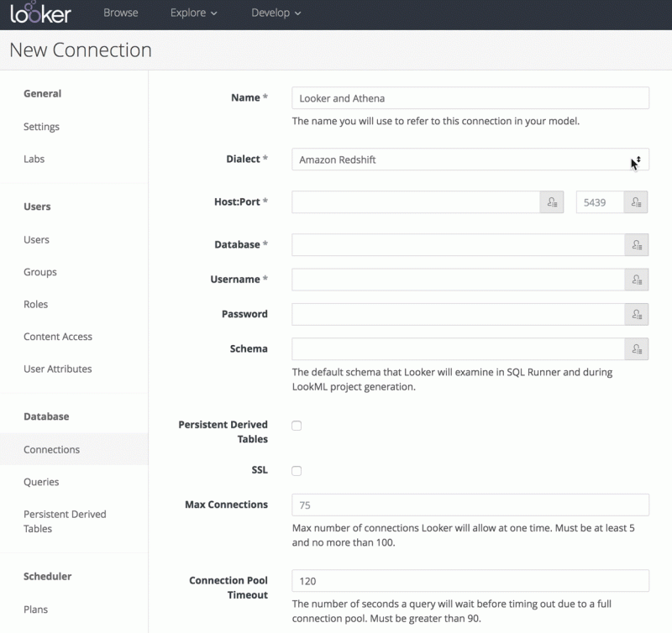Click user attribute icon beside Database field
Screen dimensions: 672x633
click(x=637, y=245)
